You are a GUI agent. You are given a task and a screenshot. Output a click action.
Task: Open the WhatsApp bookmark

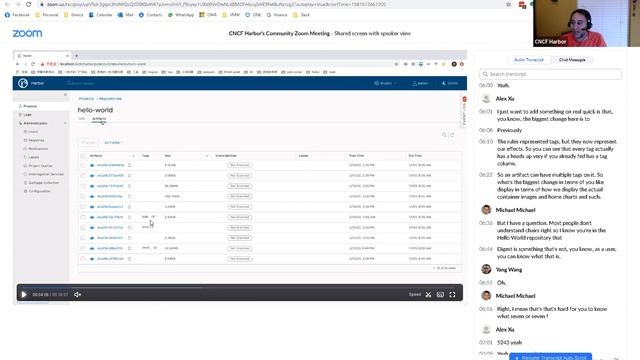(x=181, y=15)
